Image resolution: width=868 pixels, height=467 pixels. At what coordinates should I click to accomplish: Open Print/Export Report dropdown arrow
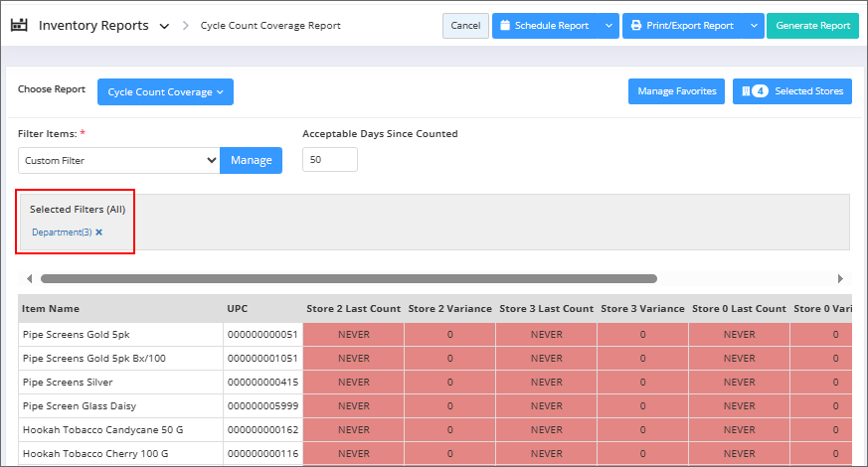click(x=753, y=26)
